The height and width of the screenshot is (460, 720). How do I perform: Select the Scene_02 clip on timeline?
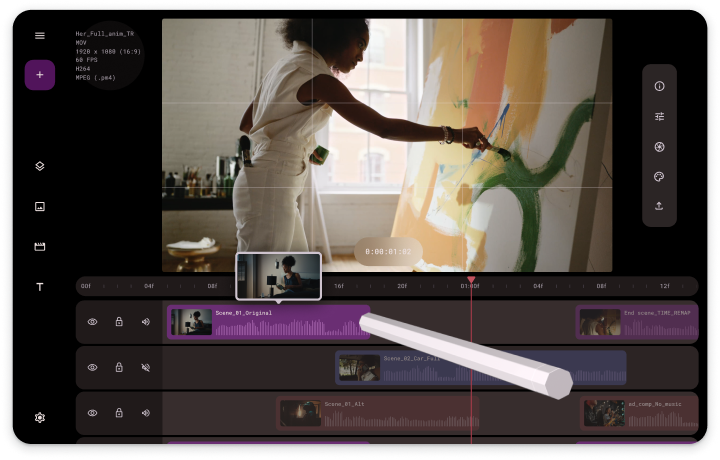point(480,367)
